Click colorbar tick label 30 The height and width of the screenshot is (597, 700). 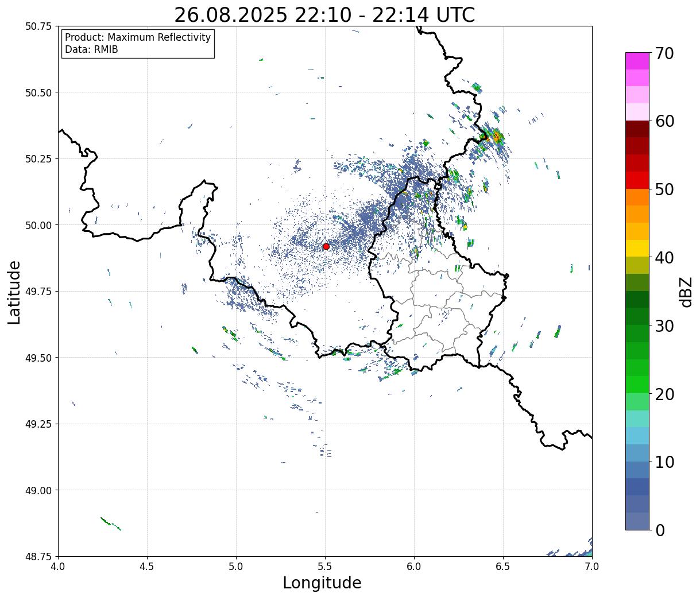pyautogui.click(x=664, y=326)
